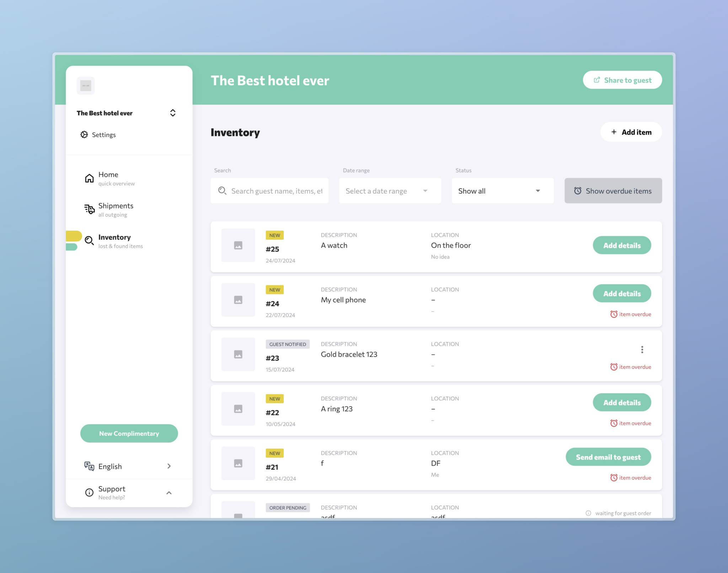Image resolution: width=728 pixels, height=573 pixels.
Task: Select the Home icon for quick overview
Action: (x=89, y=178)
